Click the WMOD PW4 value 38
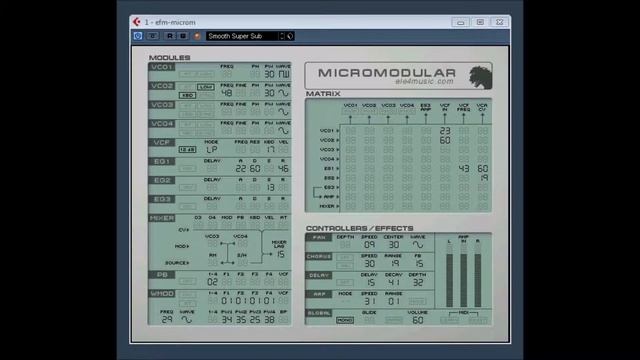This screenshot has width=640, height=360. coord(269,320)
